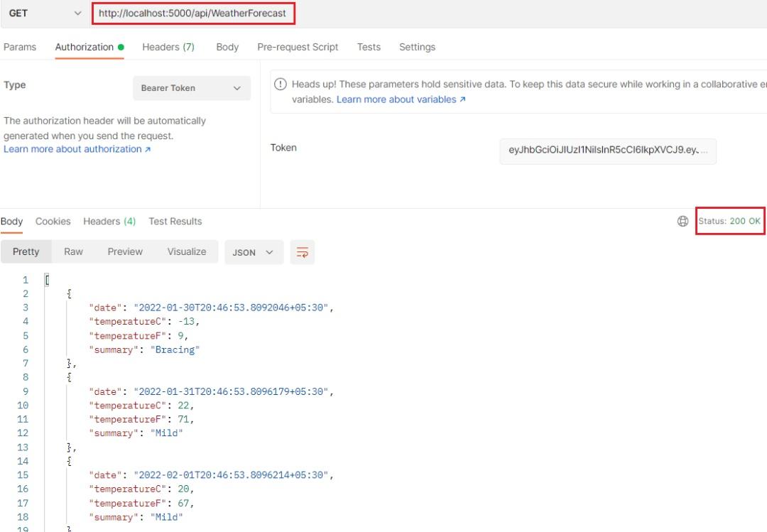Open the JSON language dropdown
The width and height of the screenshot is (767, 532).
(254, 251)
